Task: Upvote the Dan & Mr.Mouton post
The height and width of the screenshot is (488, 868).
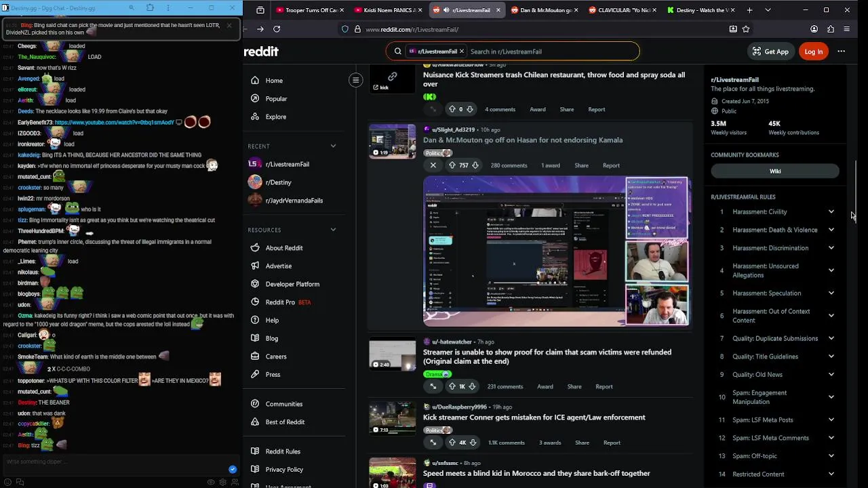Action: click(x=452, y=165)
